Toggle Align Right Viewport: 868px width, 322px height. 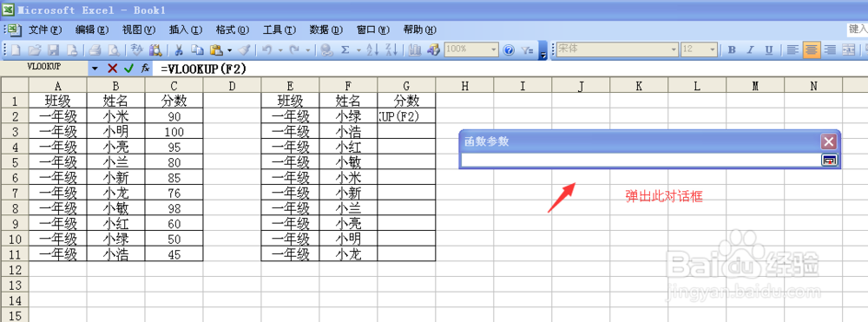click(830, 49)
